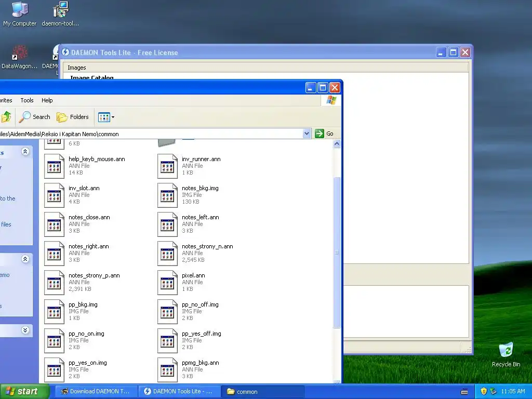Collapse the middle task pane section
The height and width of the screenshot is (399, 532).
pos(25,259)
